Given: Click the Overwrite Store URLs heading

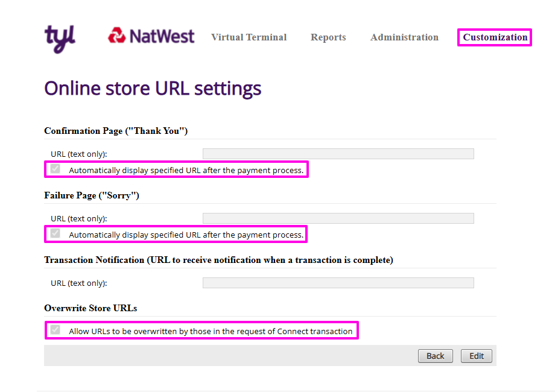Looking at the screenshot, I should [90, 308].
